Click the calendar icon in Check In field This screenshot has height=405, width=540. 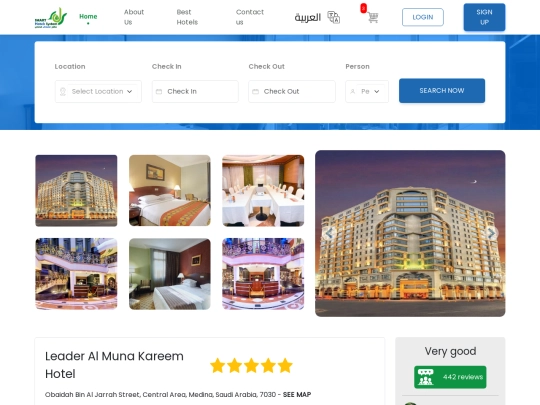(159, 92)
